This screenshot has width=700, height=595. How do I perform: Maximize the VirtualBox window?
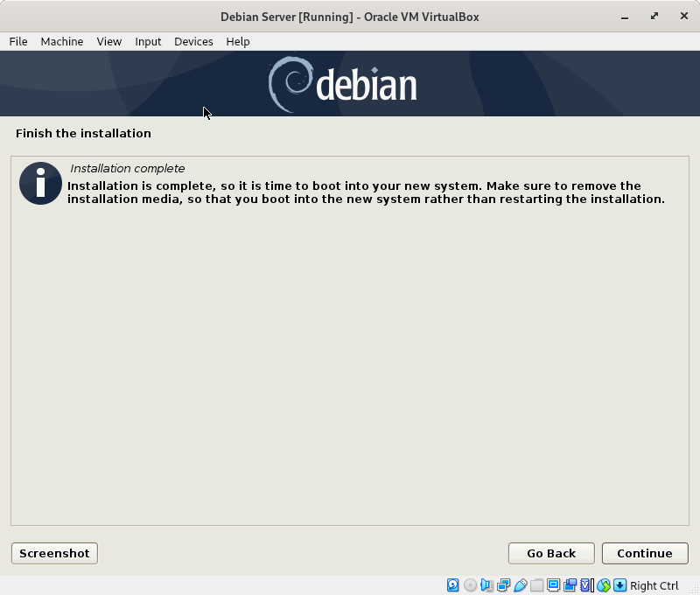click(654, 17)
